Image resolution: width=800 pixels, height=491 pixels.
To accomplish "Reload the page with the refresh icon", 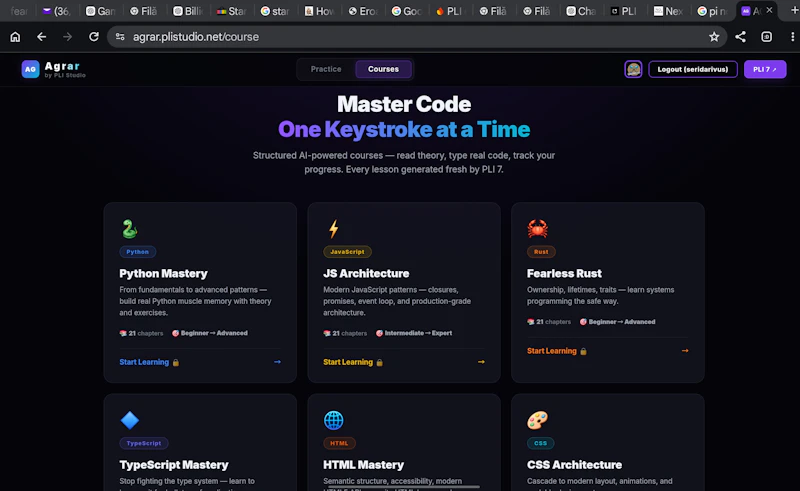I will coord(93,37).
